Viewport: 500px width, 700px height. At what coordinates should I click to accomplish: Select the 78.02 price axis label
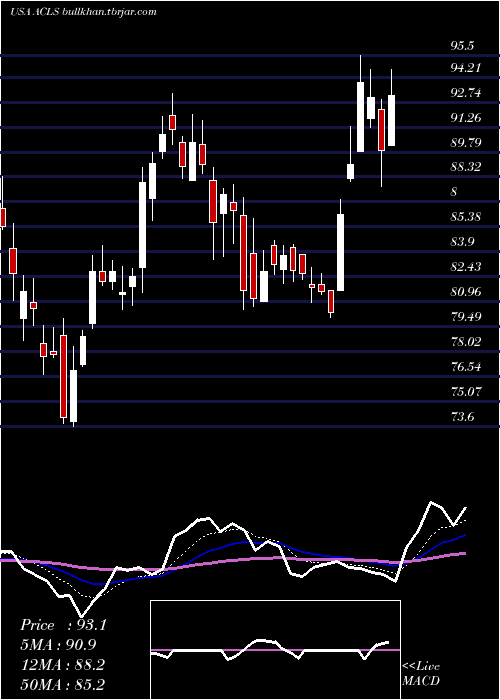(x=466, y=342)
